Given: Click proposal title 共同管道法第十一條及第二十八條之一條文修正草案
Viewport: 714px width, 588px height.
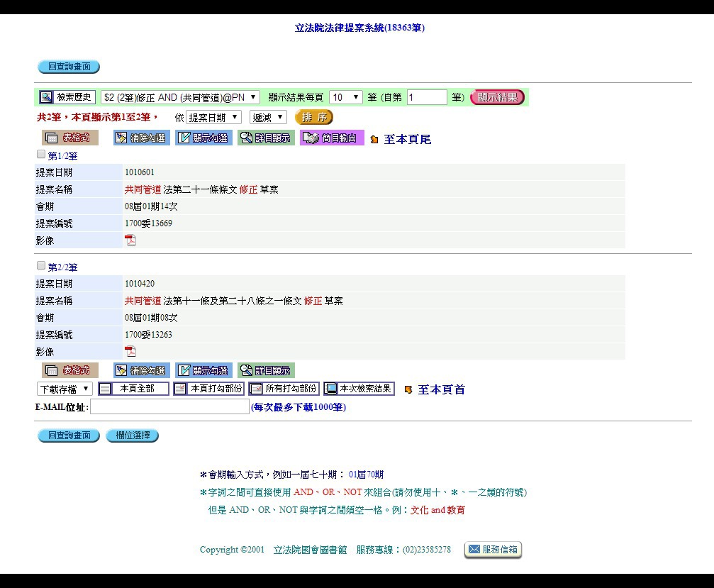Looking at the screenshot, I should (233, 301).
